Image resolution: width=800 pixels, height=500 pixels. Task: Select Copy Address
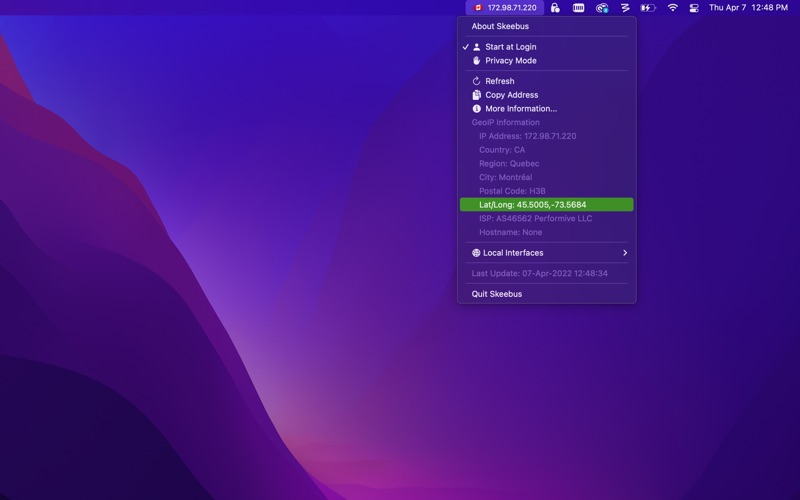pos(546,94)
